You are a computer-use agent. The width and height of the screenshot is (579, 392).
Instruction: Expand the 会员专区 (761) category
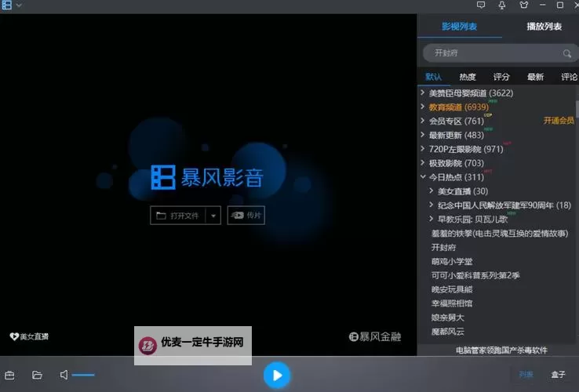click(423, 121)
